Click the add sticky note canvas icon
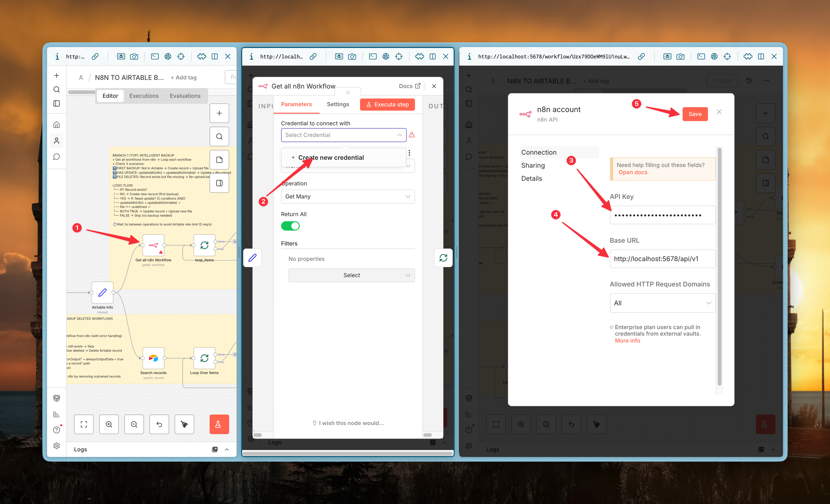Viewport: 830px width, 504px height. [219, 160]
